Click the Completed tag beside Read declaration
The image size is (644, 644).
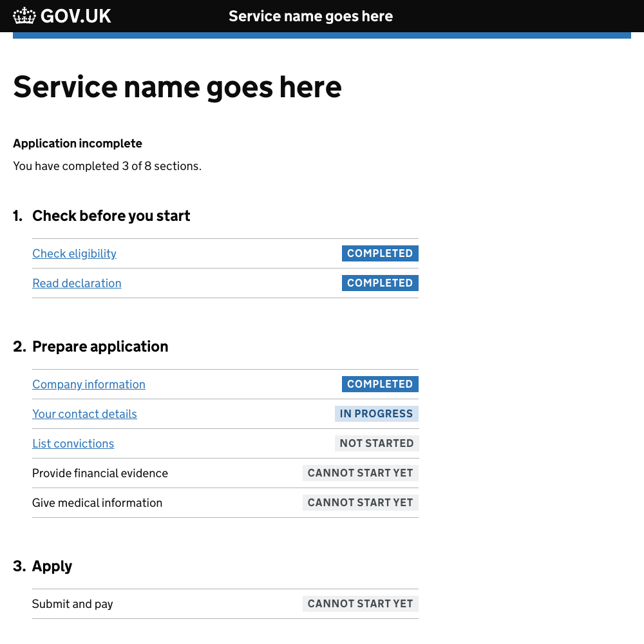coord(380,283)
